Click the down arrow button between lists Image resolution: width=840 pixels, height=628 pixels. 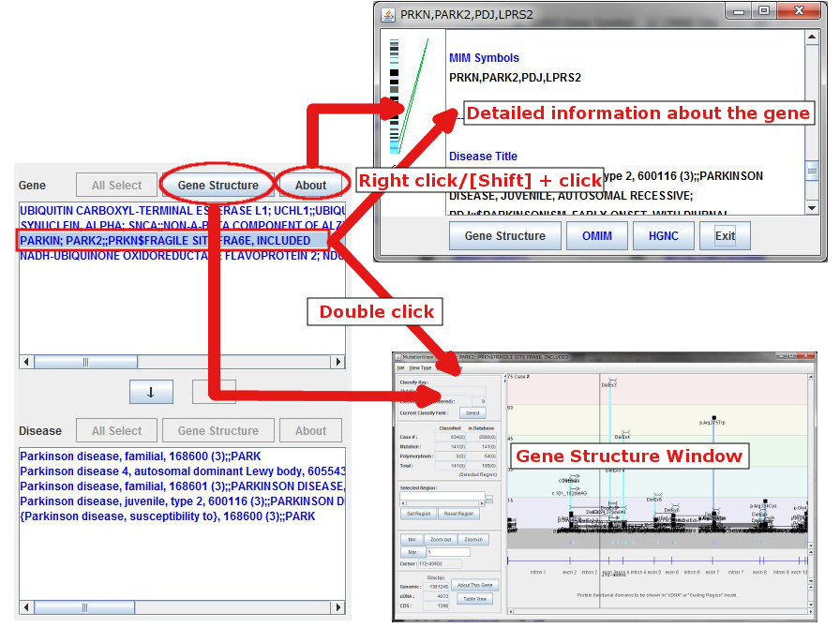(x=150, y=393)
